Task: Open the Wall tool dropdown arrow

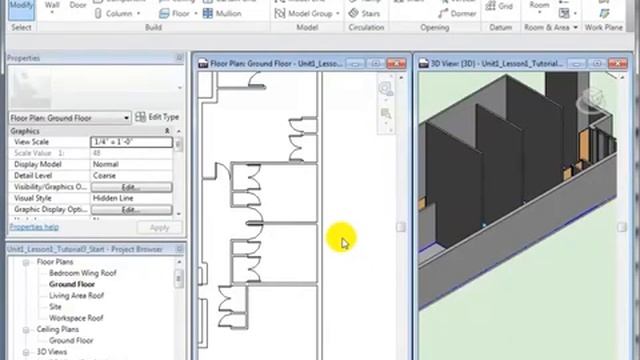Action: coord(52,13)
